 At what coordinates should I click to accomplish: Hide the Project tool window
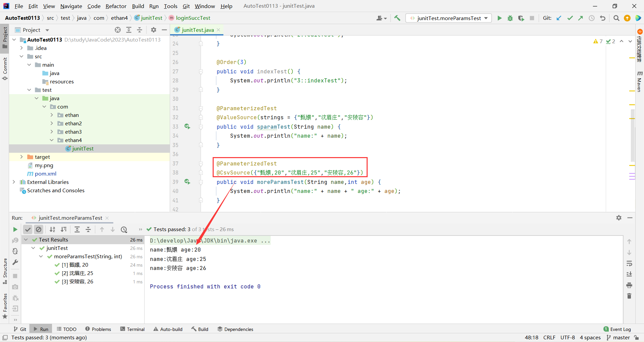pos(164,30)
